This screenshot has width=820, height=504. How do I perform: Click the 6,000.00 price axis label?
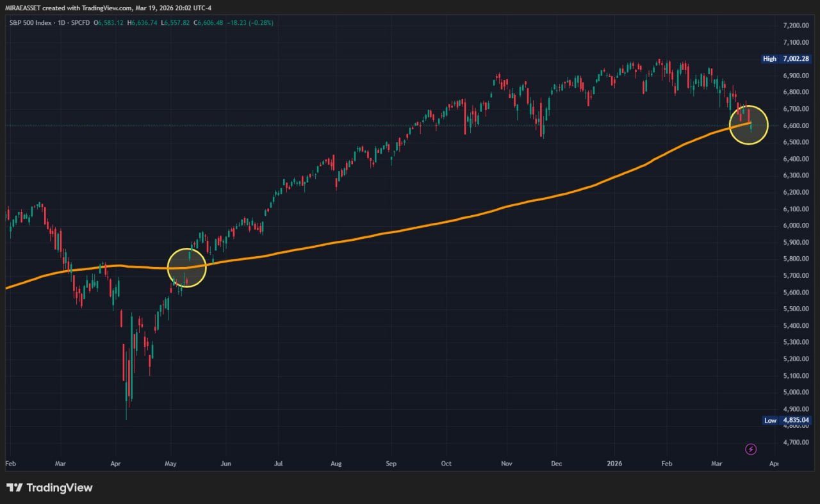(x=796, y=225)
